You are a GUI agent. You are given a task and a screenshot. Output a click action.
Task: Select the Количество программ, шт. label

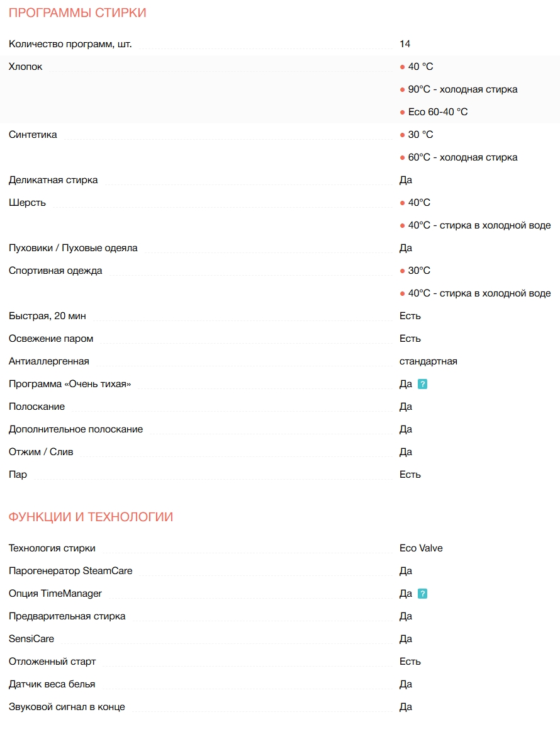pos(70,44)
